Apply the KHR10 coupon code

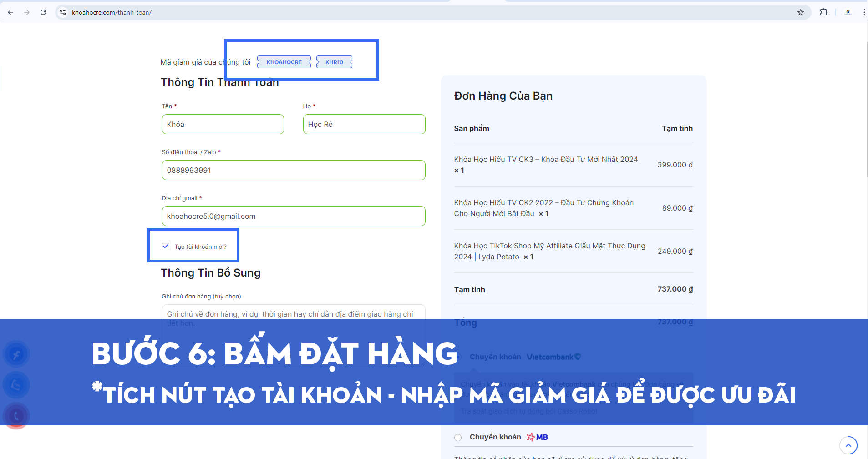pos(334,62)
